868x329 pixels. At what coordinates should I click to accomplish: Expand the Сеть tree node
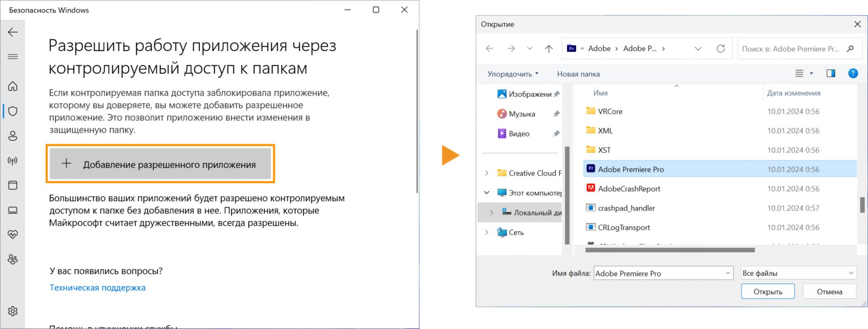coord(486,232)
